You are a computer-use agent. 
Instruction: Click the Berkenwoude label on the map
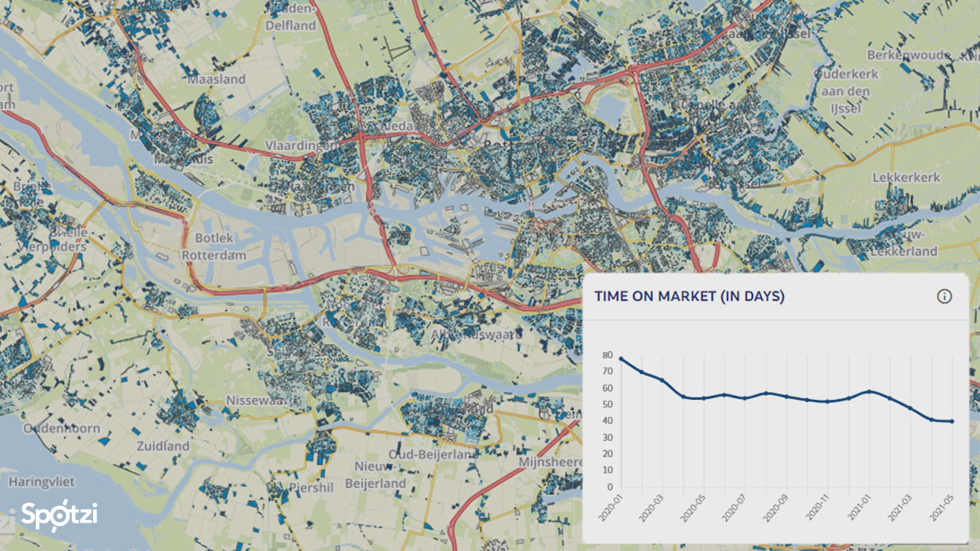pyautogui.click(x=910, y=55)
